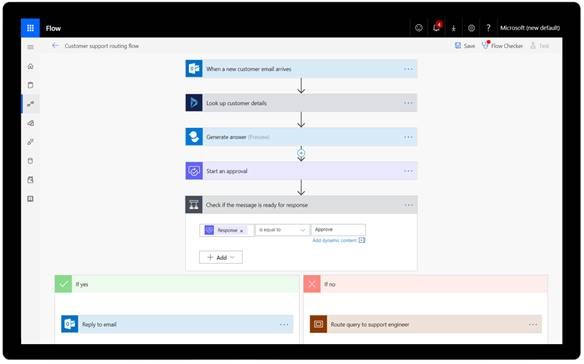
Task: Open the settings gear icon
Action: (x=471, y=28)
